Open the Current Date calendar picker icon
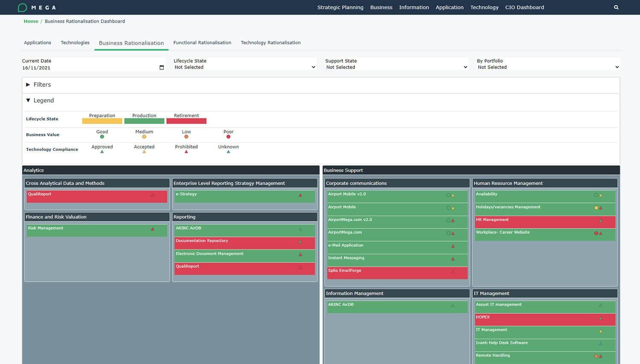This screenshot has width=640, height=364. 162,67
